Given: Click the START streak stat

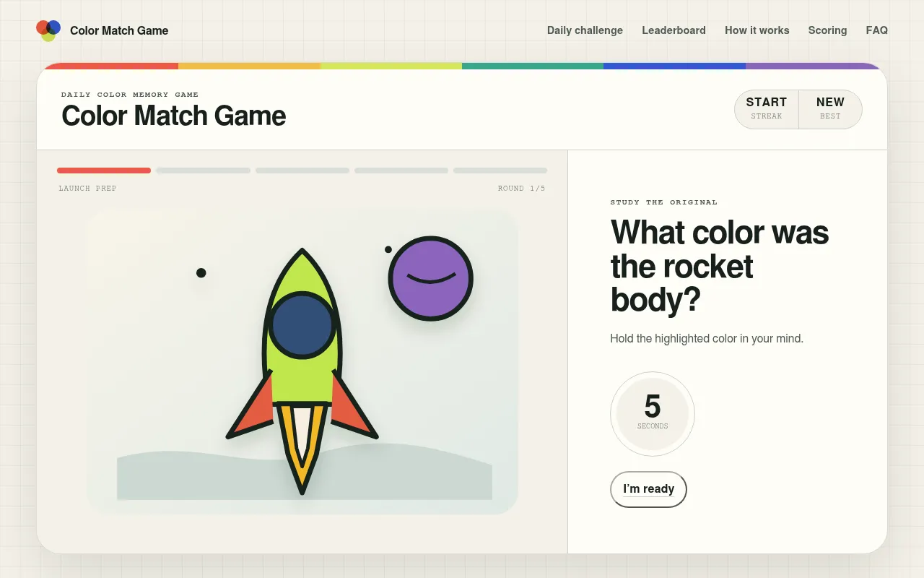Looking at the screenshot, I should [767, 109].
